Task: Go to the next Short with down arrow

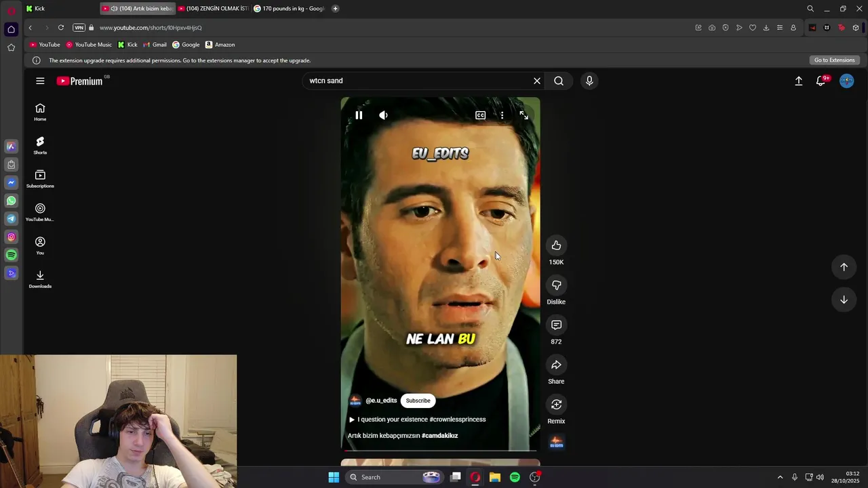Action: click(844, 300)
